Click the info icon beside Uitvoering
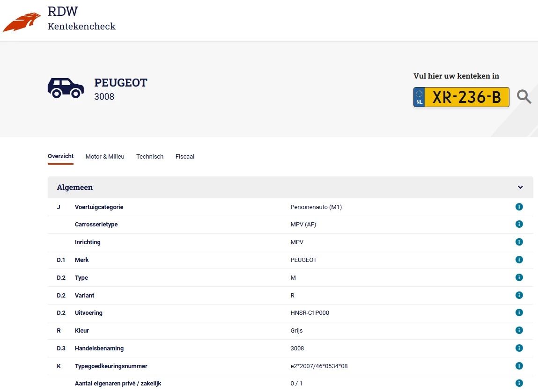 [x=519, y=312]
